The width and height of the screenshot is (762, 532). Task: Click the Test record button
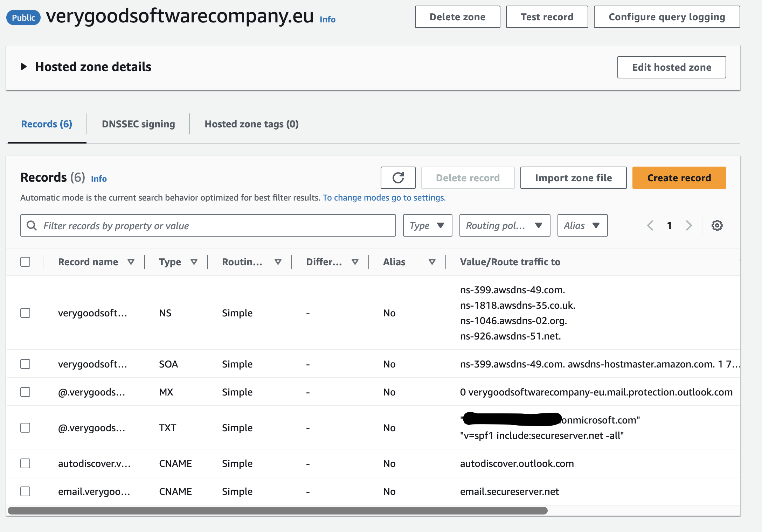547,17
